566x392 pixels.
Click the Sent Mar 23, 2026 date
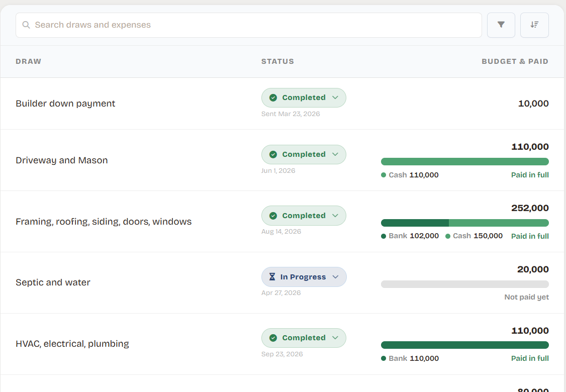(291, 114)
